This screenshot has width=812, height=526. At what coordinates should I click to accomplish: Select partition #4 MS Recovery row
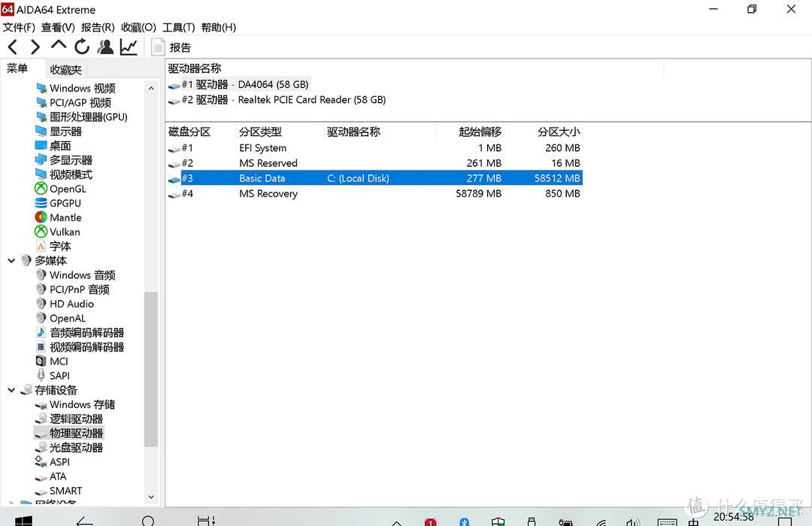coord(374,194)
